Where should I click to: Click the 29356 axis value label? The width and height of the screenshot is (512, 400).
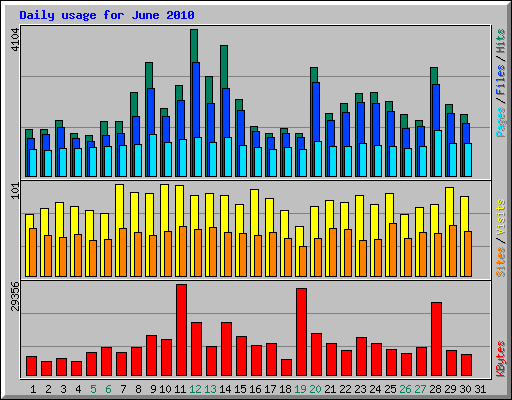point(15,296)
